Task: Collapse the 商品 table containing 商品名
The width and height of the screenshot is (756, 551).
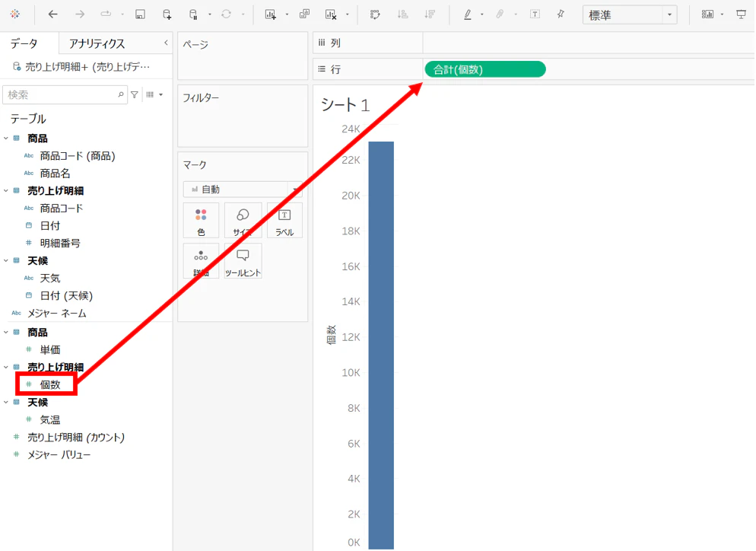Action: point(6,138)
